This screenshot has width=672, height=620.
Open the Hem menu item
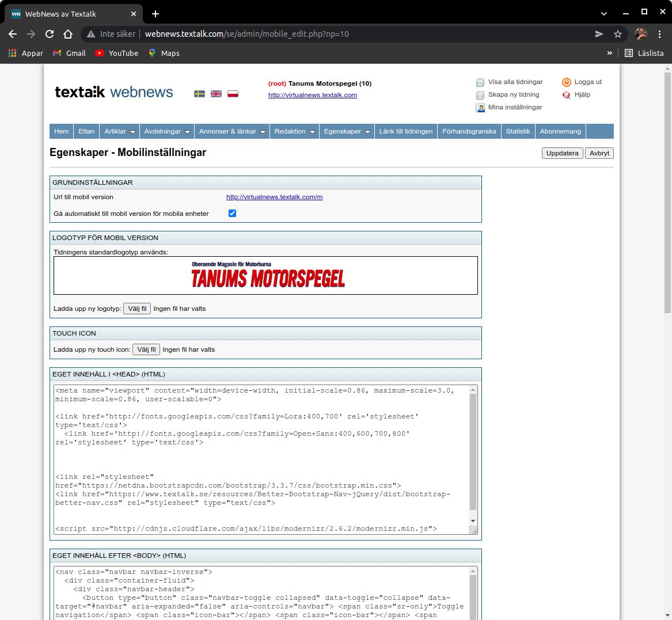pyautogui.click(x=61, y=131)
